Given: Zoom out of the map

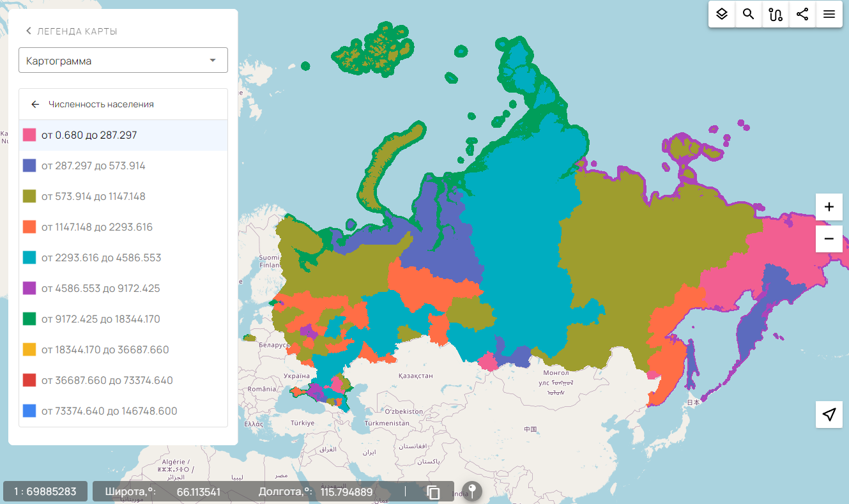Looking at the screenshot, I should [829, 239].
